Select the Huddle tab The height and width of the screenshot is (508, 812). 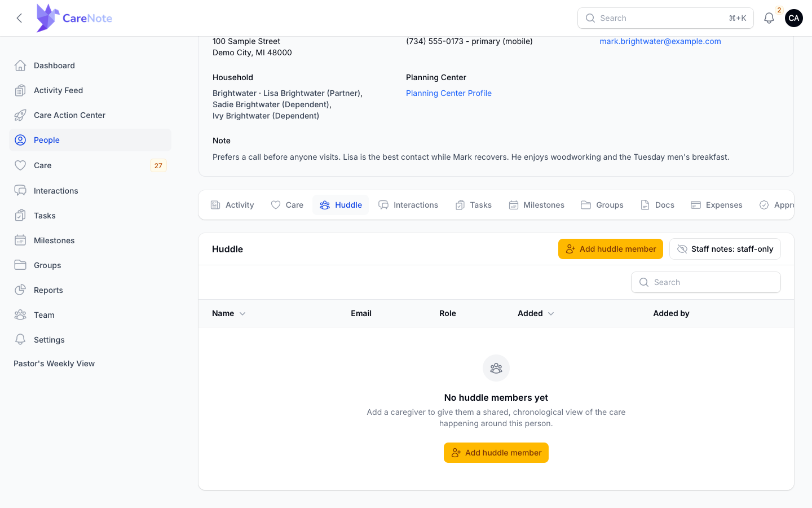tap(341, 205)
